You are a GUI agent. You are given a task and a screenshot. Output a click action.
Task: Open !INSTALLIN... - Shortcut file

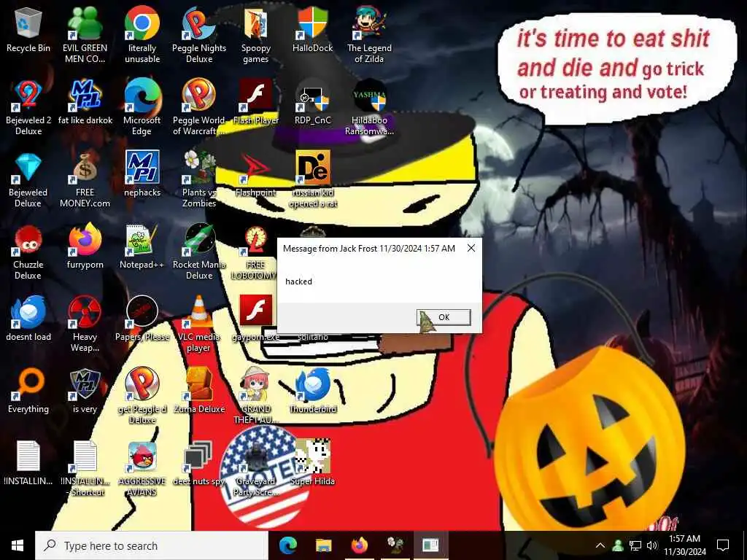[x=85, y=469]
